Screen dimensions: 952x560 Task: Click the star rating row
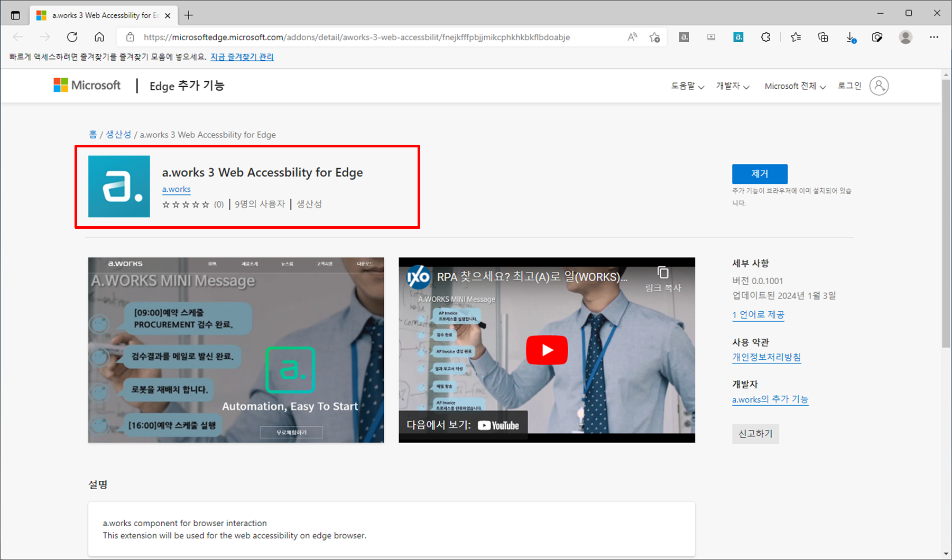(x=186, y=204)
